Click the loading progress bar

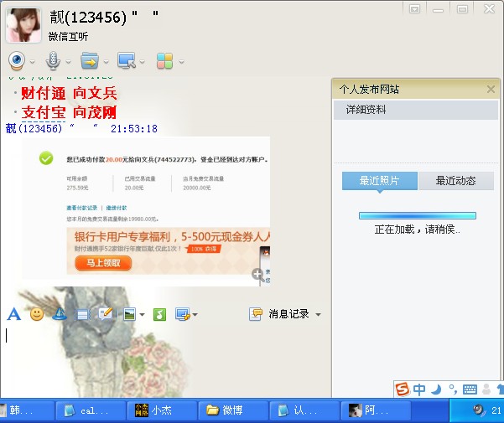[418, 215]
